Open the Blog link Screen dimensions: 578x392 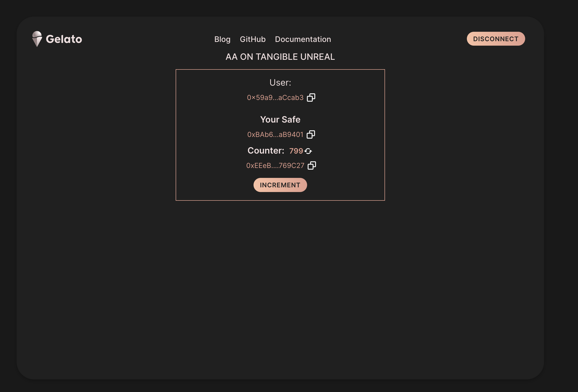click(x=222, y=39)
